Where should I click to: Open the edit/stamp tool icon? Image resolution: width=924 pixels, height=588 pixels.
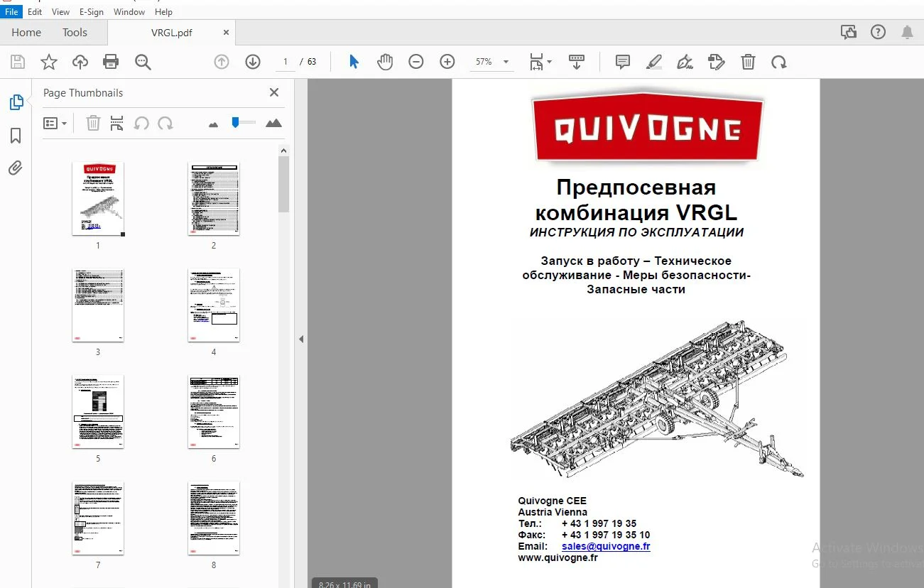point(717,62)
